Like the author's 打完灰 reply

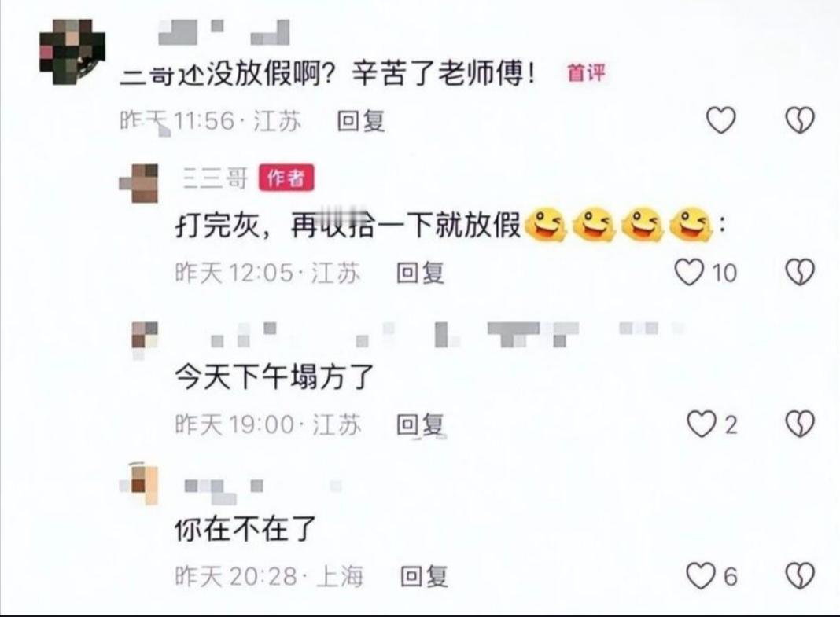689,272
